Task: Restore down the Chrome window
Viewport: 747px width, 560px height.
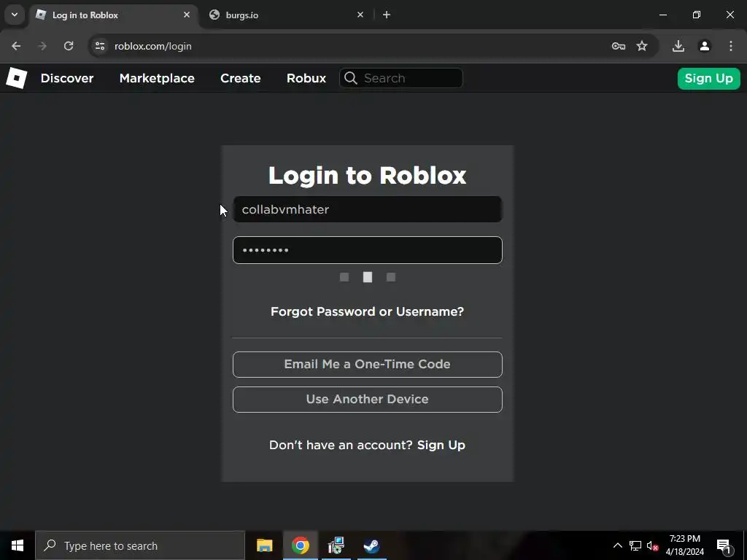Action: click(x=697, y=15)
